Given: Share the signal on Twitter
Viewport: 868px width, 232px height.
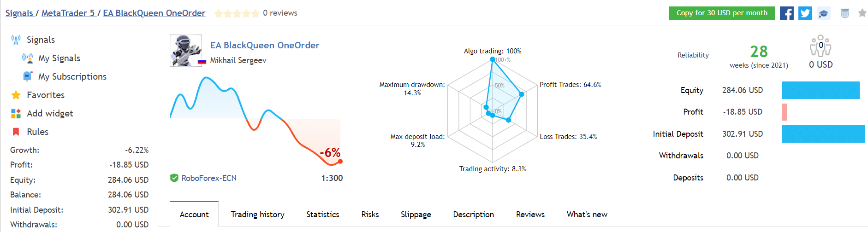Looking at the screenshot, I should 805,13.
